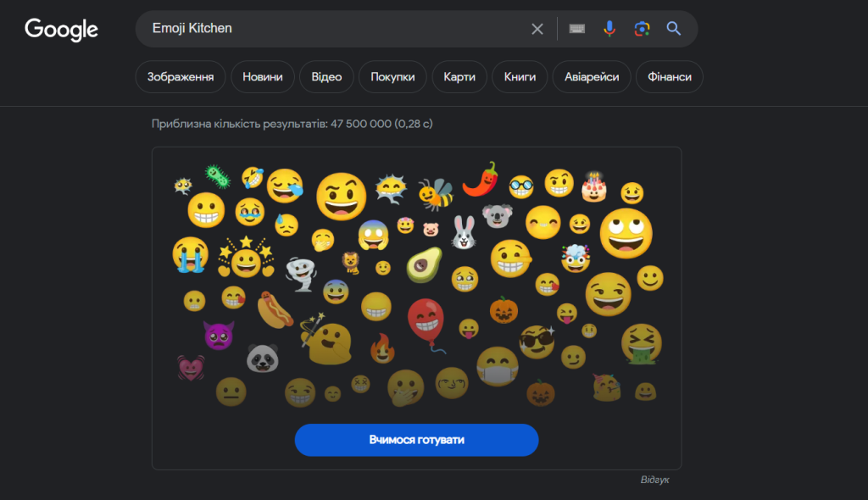Select the green microbe emoji
This screenshot has height=500, width=868.
[218, 176]
